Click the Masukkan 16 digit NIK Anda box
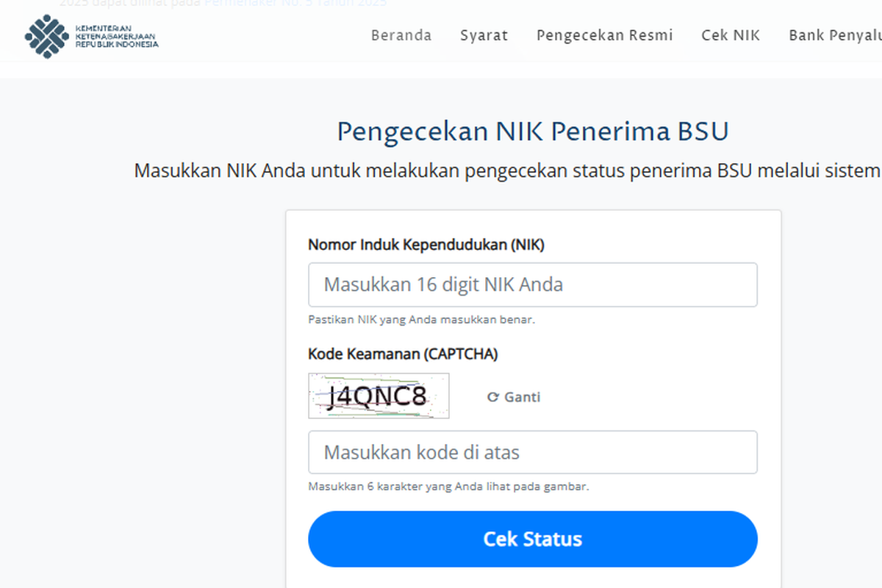The image size is (882, 588). (x=532, y=284)
